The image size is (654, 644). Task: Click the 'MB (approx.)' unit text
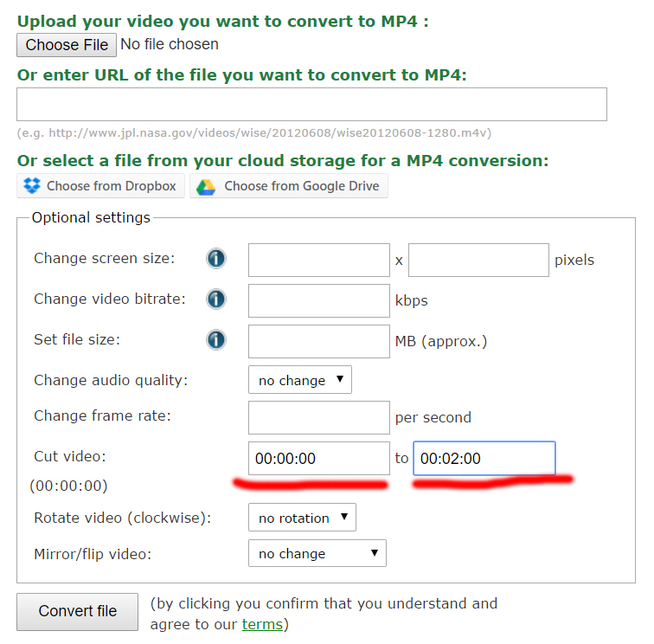pos(441,341)
